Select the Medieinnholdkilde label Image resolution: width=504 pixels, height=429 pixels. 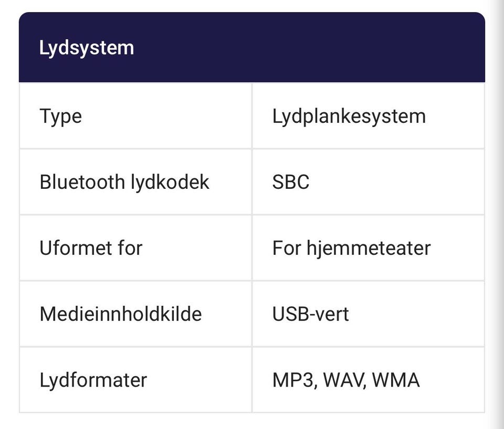121,314
